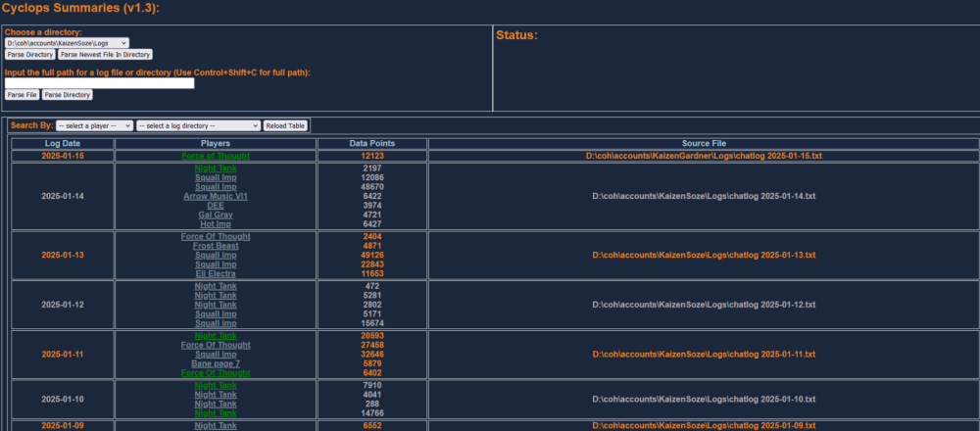Click the Eli Electra player link
980x431 pixels.
tap(216, 273)
